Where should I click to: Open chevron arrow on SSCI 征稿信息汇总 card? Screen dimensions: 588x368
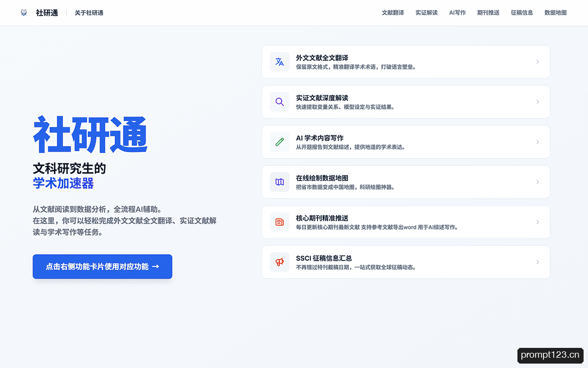click(x=538, y=262)
